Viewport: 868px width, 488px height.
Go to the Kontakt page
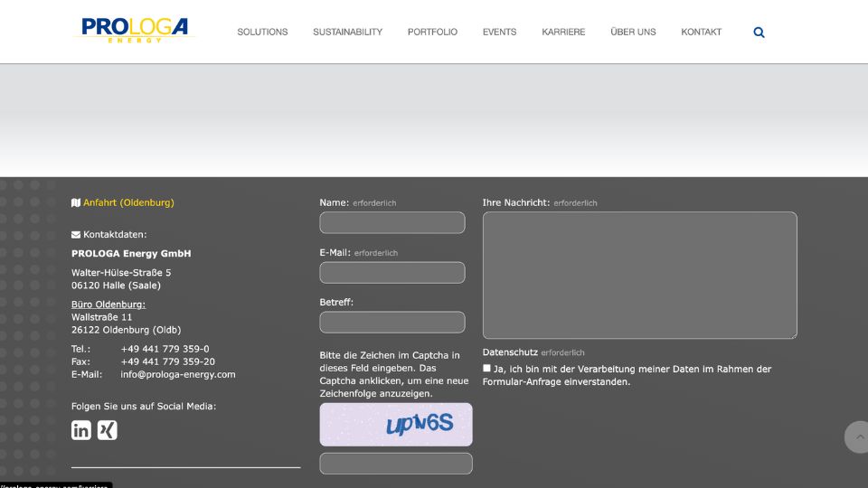(x=701, y=33)
